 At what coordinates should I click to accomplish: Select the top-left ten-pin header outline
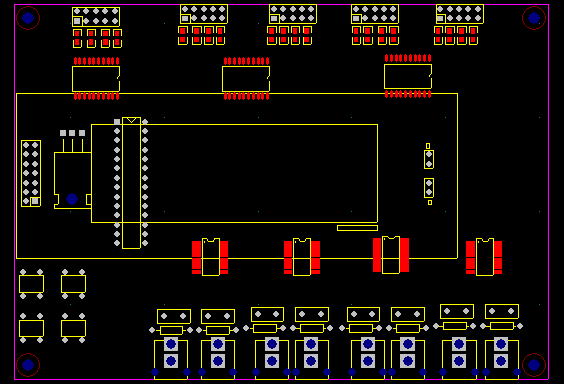click(96, 17)
